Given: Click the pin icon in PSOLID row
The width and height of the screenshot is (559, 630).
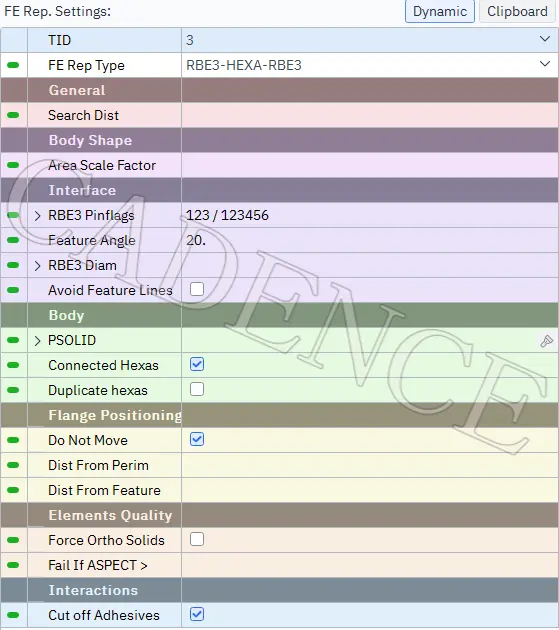Looking at the screenshot, I should 546,341.
